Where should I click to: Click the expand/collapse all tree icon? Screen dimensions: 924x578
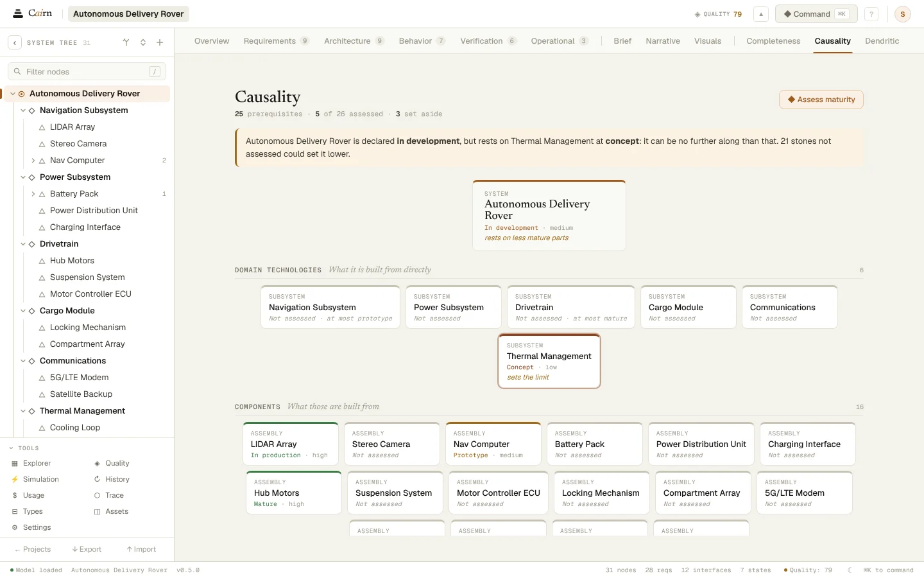[143, 43]
